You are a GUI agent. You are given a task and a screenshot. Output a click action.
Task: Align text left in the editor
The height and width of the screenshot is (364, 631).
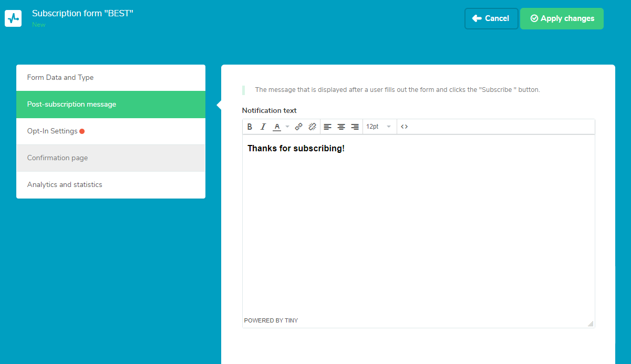pyautogui.click(x=327, y=127)
